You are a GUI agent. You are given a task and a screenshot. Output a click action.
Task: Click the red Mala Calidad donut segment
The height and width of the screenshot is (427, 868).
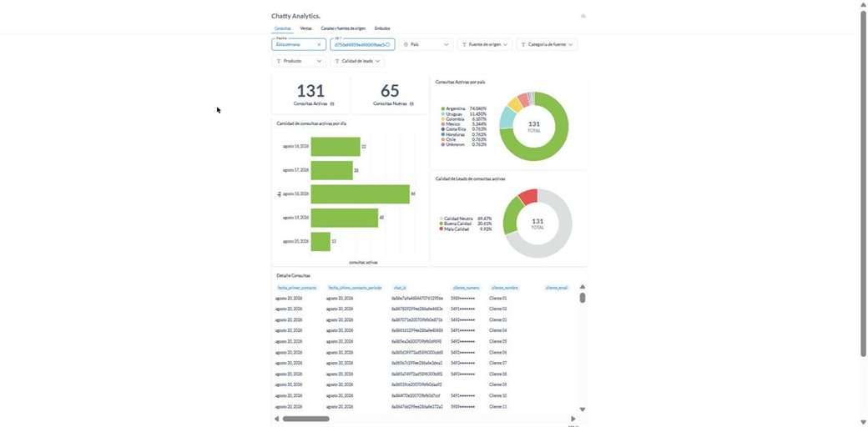click(x=528, y=197)
